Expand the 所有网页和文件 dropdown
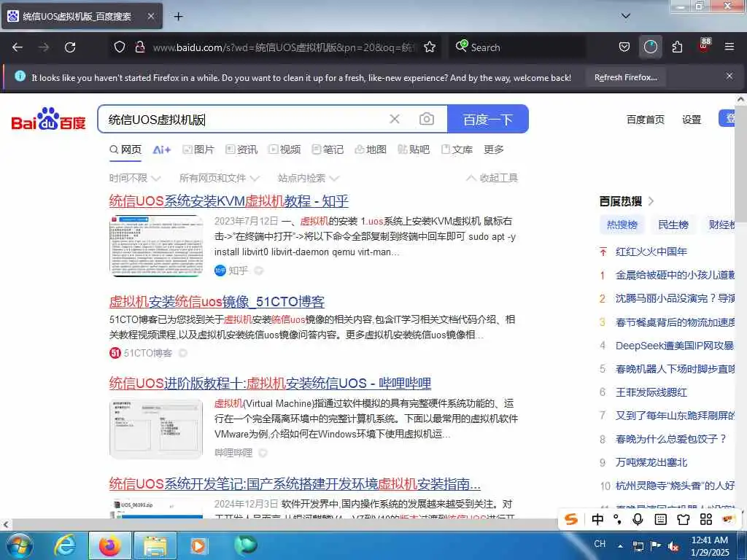This screenshot has height=560, width=747. 219,178
